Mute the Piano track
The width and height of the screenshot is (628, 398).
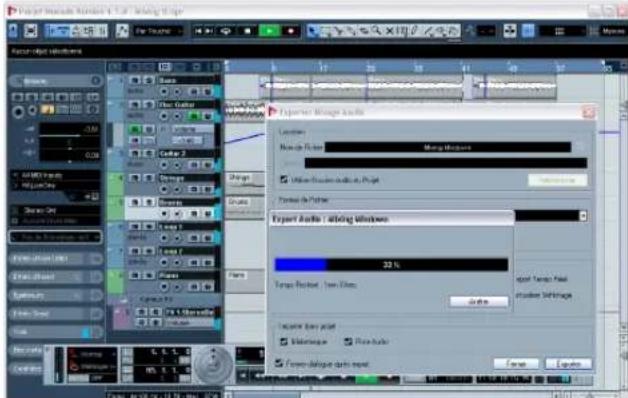pyautogui.click(x=135, y=275)
